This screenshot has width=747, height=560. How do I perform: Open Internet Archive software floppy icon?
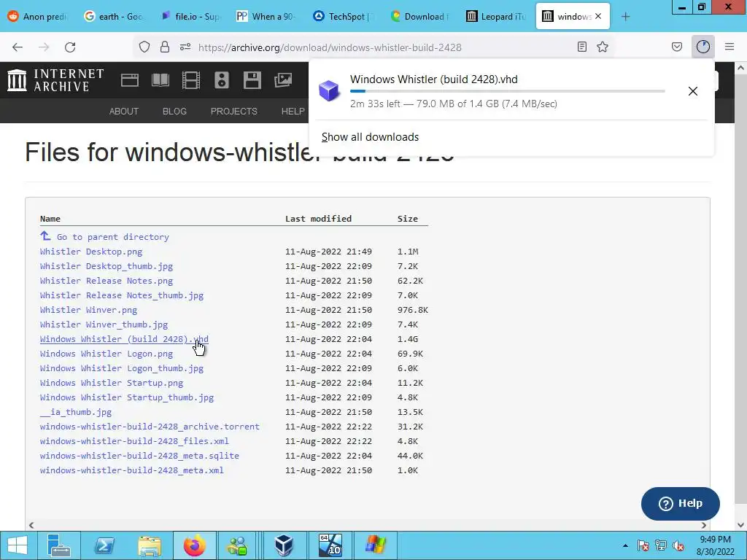(x=252, y=80)
